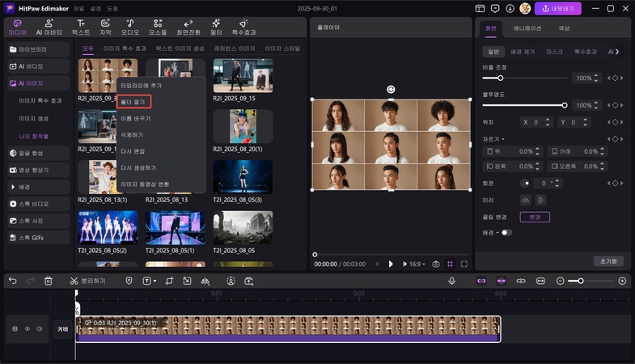Take a snapshot with the camera icon
This screenshot has width=635, height=364.
pos(436,264)
